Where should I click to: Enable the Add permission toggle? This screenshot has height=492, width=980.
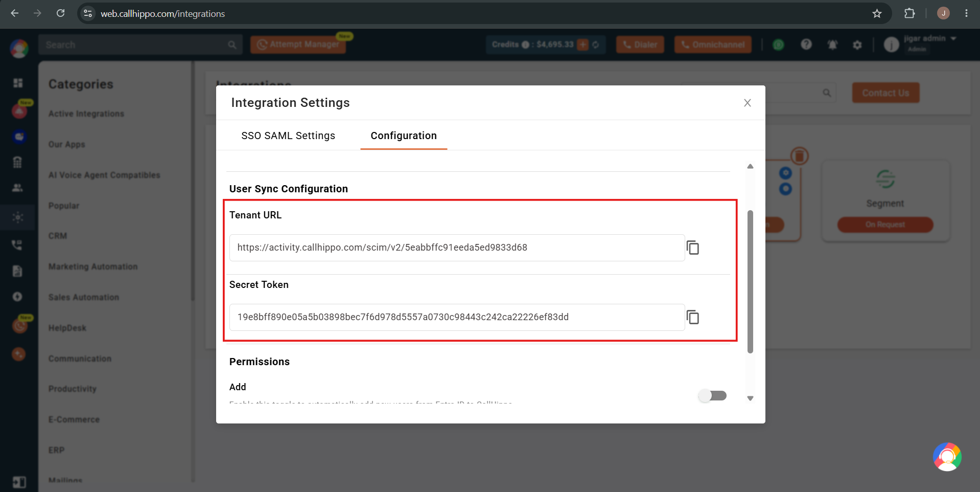point(713,395)
